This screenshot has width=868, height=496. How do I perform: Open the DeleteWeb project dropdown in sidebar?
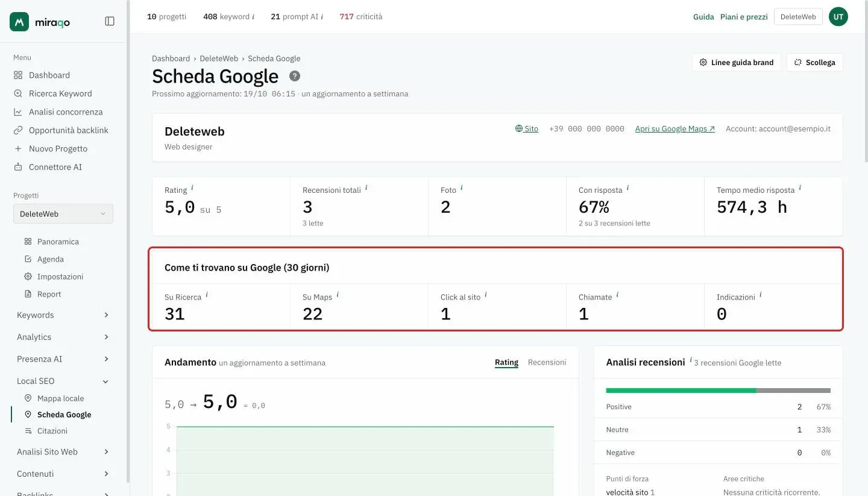coord(63,214)
